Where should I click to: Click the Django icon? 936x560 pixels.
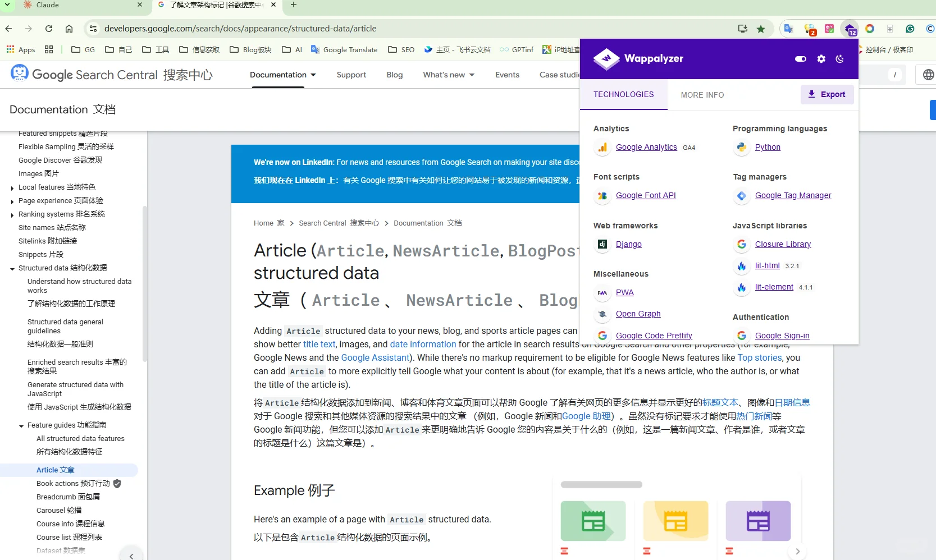point(602,244)
